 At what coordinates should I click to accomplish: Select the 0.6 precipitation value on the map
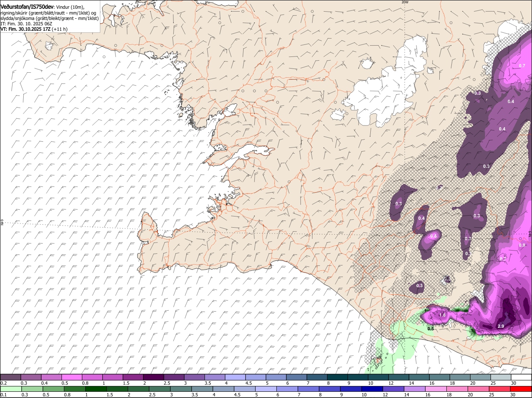tap(433, 236)
